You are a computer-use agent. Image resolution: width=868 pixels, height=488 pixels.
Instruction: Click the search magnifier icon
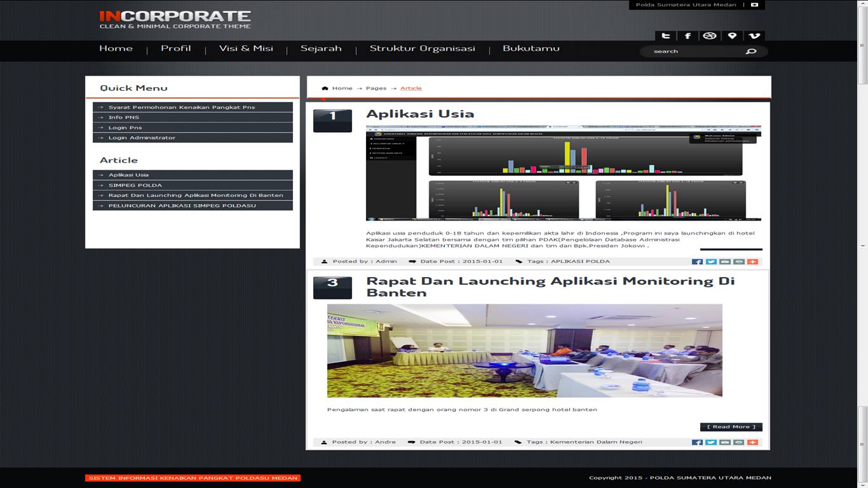coord(751,51)
